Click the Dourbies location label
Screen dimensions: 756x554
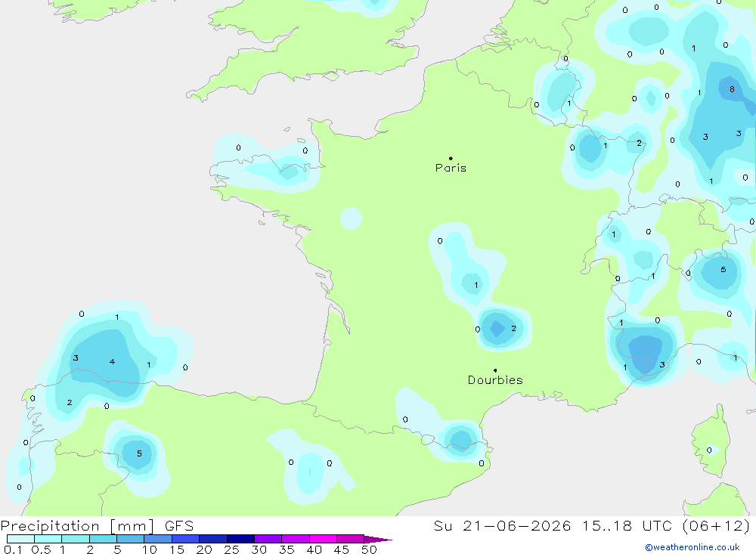(x=495, y=380)
